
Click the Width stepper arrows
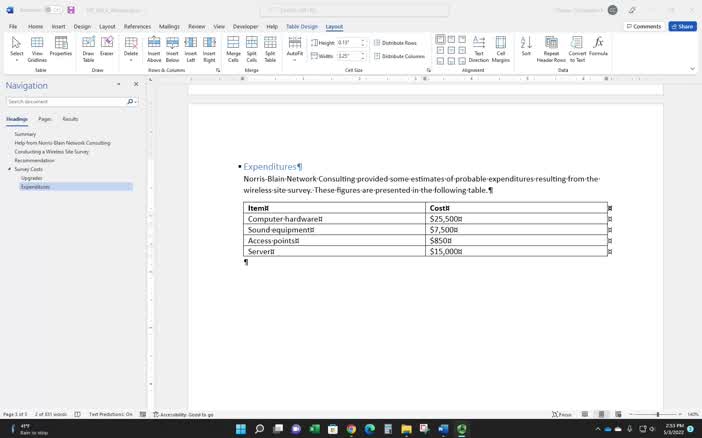coord(363,56)
